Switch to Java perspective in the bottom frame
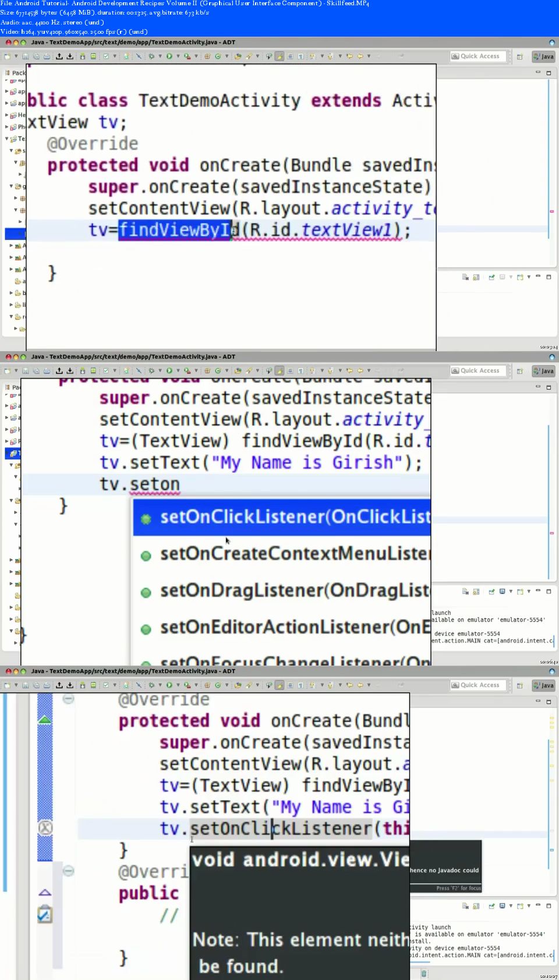This screenshot has height=980, width=559. click(x=544, y=685)
